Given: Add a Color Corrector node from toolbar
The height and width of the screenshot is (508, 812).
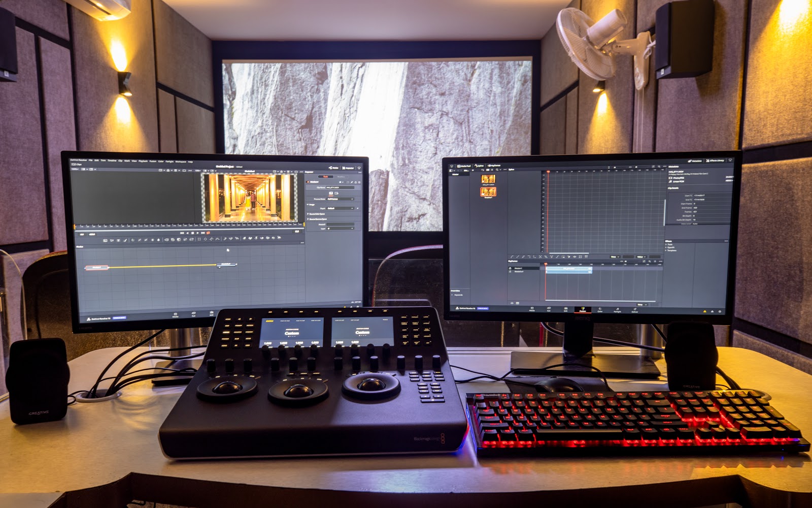Looking at the screenshot, I should (x=133, y=239).
